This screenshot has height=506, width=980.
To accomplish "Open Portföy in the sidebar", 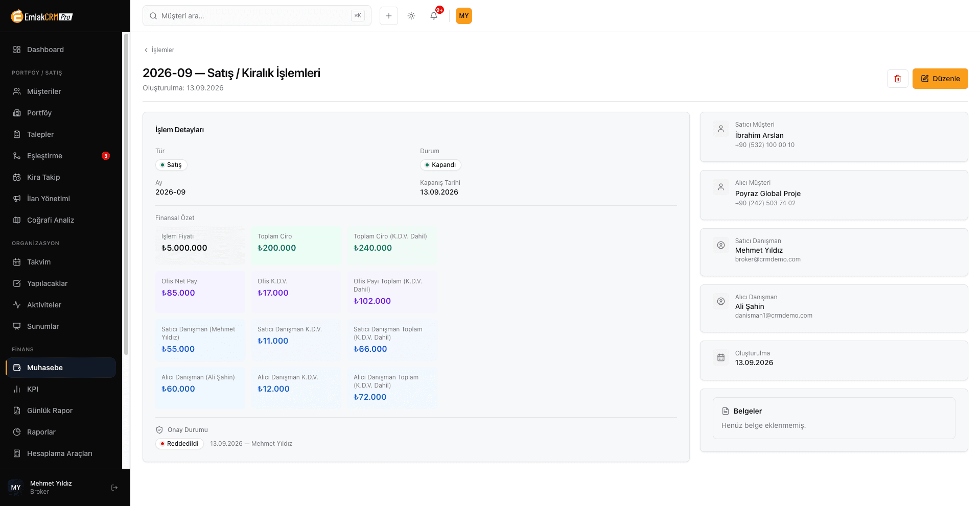I will [61, 113].
